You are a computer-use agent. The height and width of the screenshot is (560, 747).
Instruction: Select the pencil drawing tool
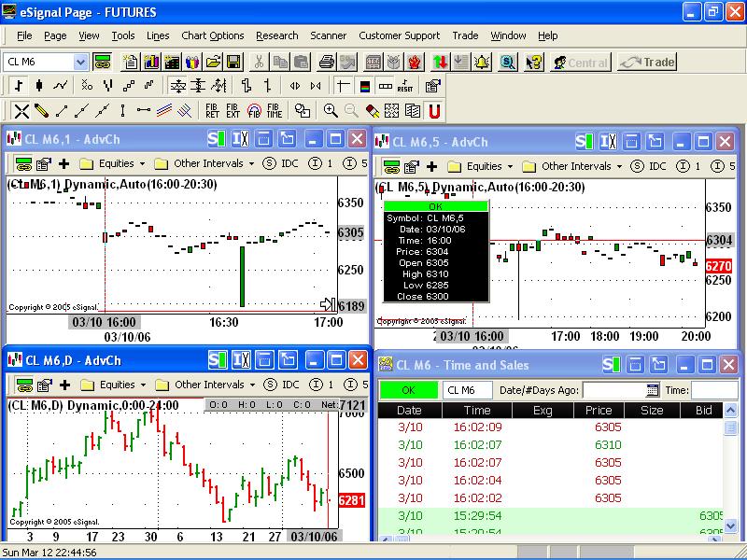coord(41,111)
